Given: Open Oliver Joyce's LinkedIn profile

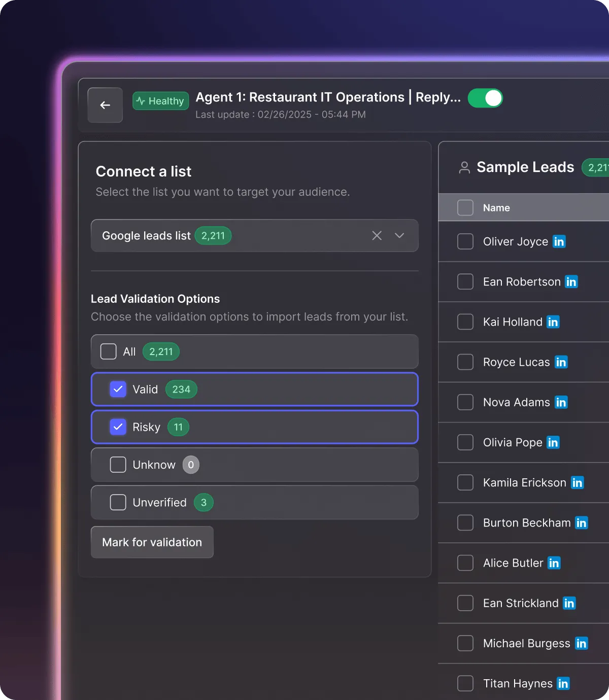Looking at the screenshot, I should 559,242.
